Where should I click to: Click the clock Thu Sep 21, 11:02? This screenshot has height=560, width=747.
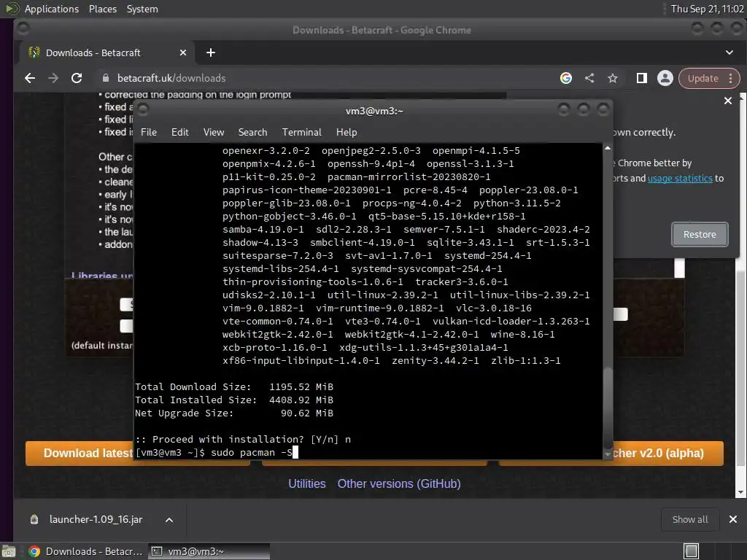[707, 9]
